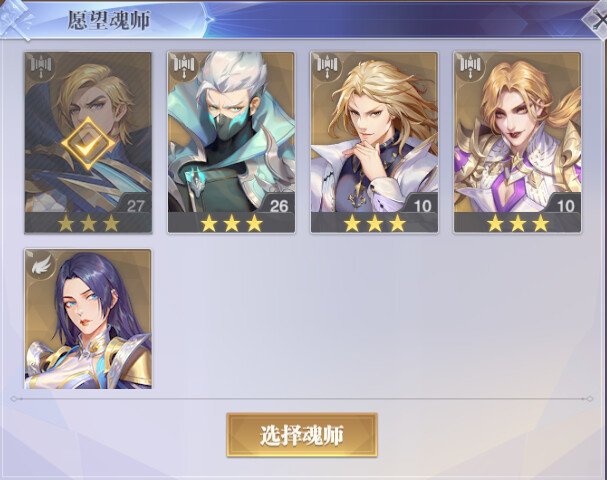Click class emblem on chin-resting blond hero card
The image size is (607, 480).
click(328, 66)
